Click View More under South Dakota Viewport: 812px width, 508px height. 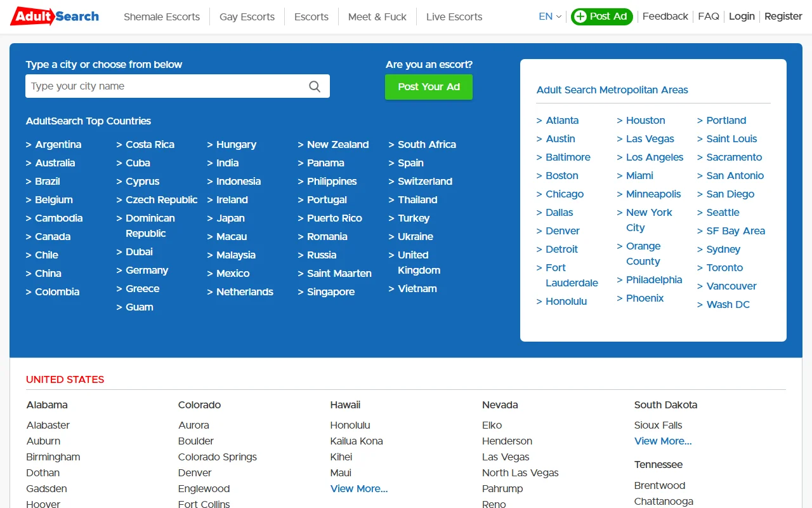(662, 441)
